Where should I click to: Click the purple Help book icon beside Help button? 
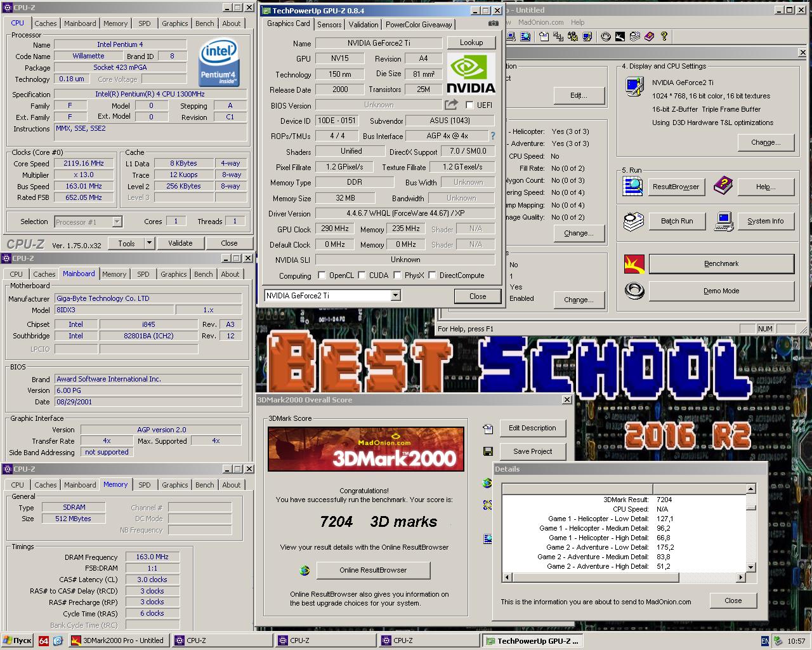[723, 186]
